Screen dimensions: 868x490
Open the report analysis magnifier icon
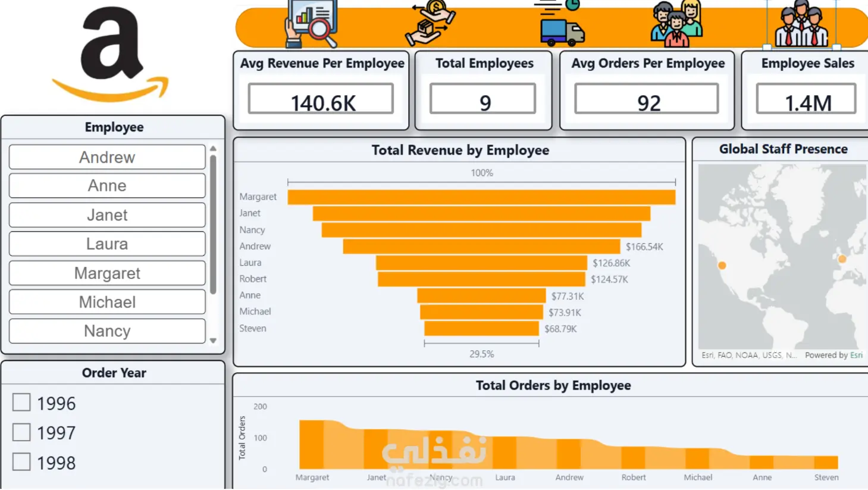pyautogui.click(x=311, y=24)
